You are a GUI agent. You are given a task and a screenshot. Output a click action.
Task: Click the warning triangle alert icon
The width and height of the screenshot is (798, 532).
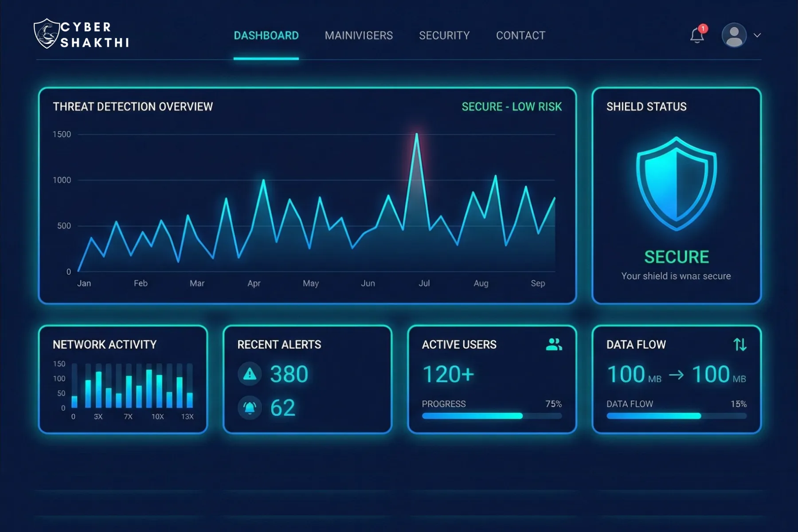point(250,374)
